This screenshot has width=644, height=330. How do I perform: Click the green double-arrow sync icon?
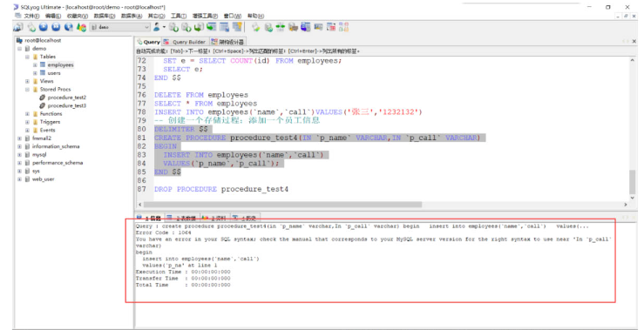pos(281,28)
